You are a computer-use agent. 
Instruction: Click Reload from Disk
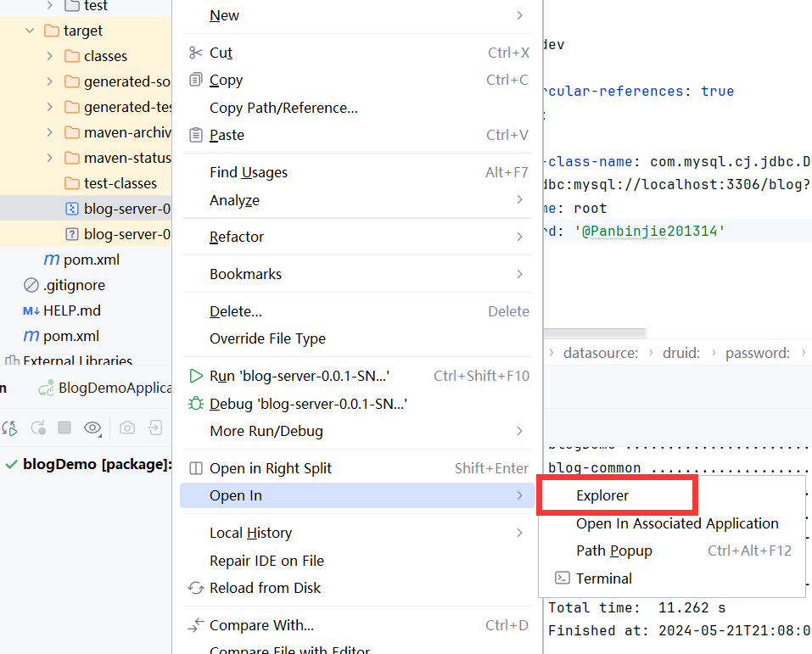[x=265, y=588]
